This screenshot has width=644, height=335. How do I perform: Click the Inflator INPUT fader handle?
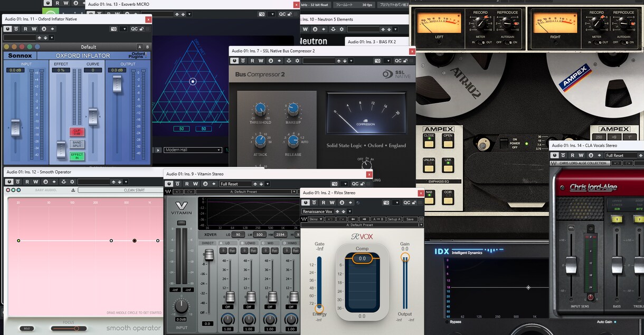click(x=16, y=127)
